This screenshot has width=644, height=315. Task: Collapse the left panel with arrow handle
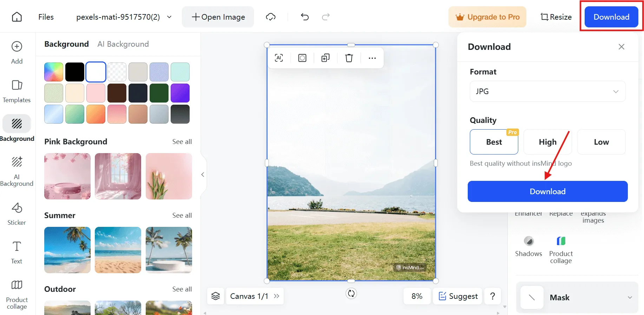(x=203, y=175)
